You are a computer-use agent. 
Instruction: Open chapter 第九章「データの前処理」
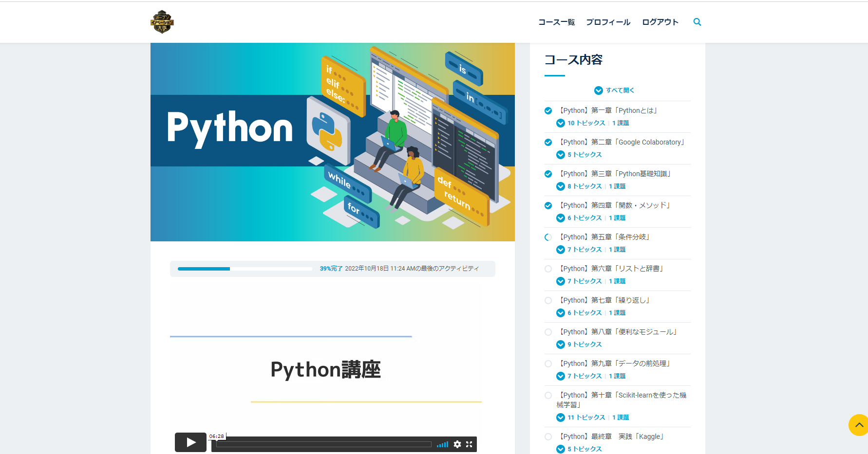tap(615, 363)
